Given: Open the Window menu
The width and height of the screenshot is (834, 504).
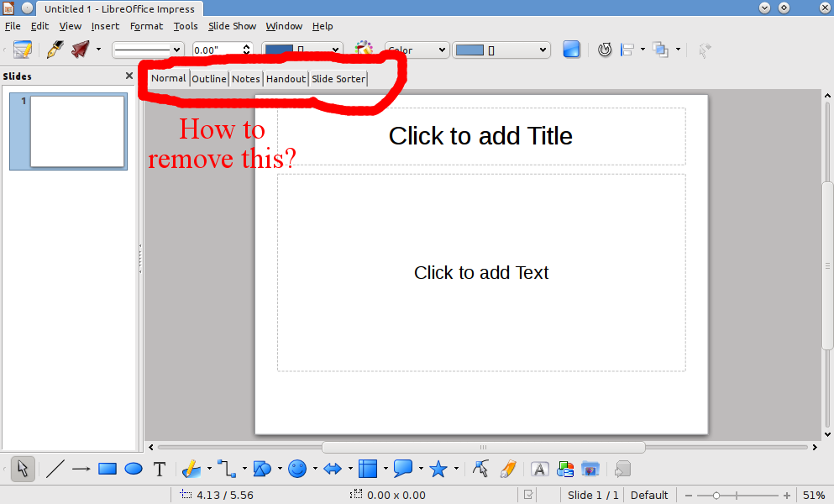Looking at the screenshot, I should click(x=284, y=26).
